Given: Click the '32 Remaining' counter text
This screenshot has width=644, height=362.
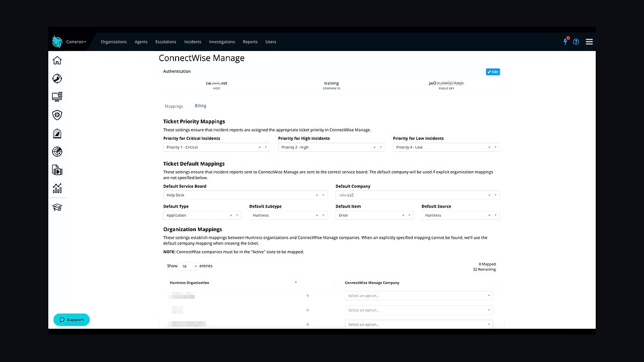Looking at the screenshot, I should point(485,269).
